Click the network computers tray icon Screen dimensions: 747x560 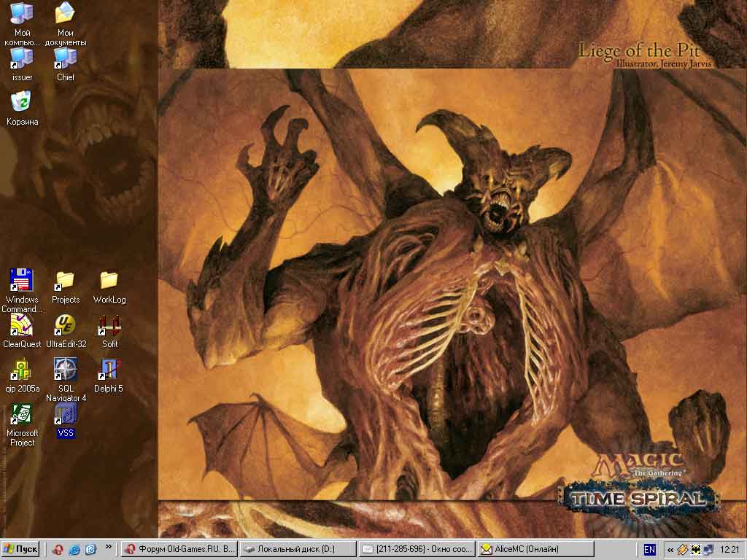(708, 550)
